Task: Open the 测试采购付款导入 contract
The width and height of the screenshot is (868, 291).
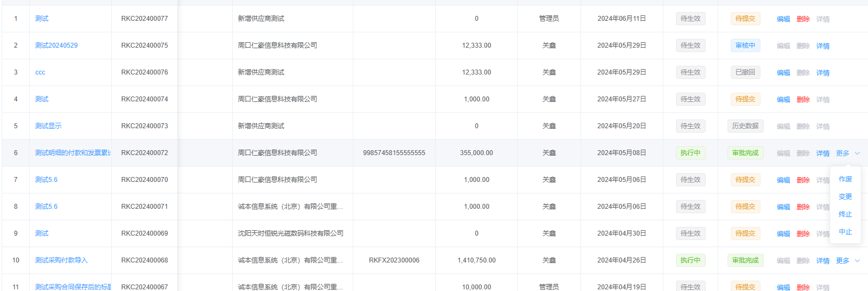Action: click(61, 260)
